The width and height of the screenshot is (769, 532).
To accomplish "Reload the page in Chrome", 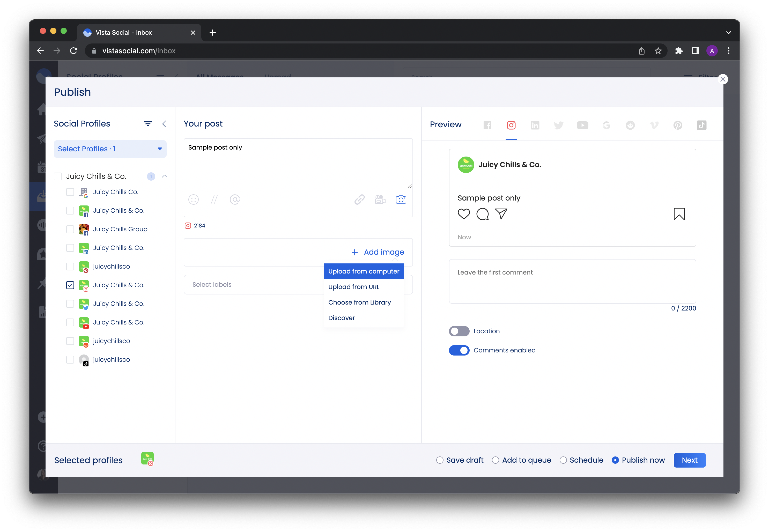I will 74,51.
